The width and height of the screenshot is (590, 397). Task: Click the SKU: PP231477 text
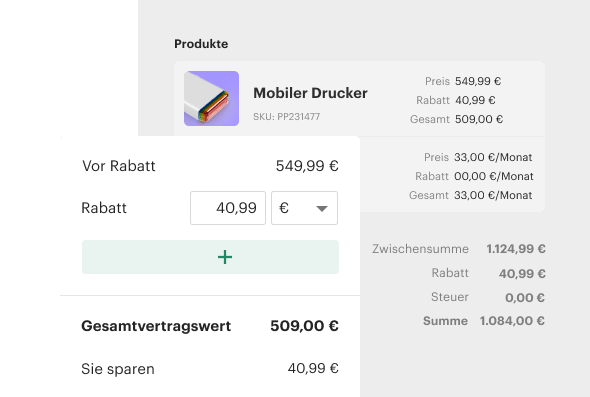(286, 117)
